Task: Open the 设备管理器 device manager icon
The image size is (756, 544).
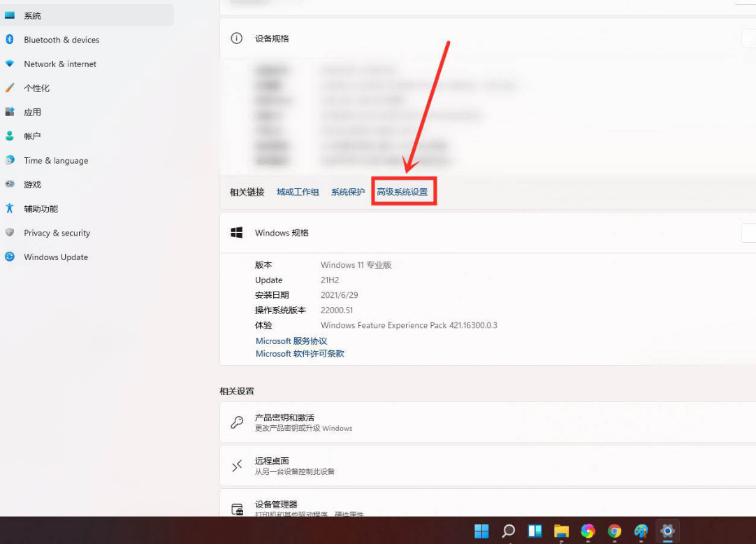Action: tap(236, 506)
